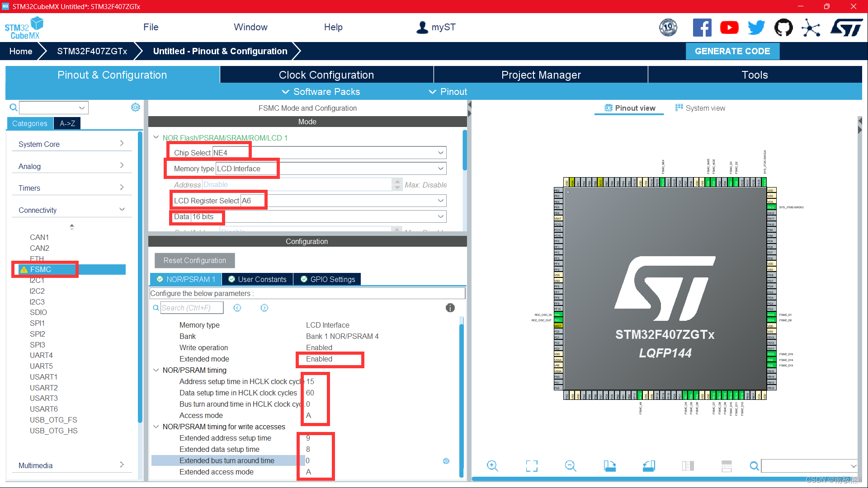Click the info icon in the Configuration panel
Viewport: 868px width, 488px height.
click(x=450, y=308)
